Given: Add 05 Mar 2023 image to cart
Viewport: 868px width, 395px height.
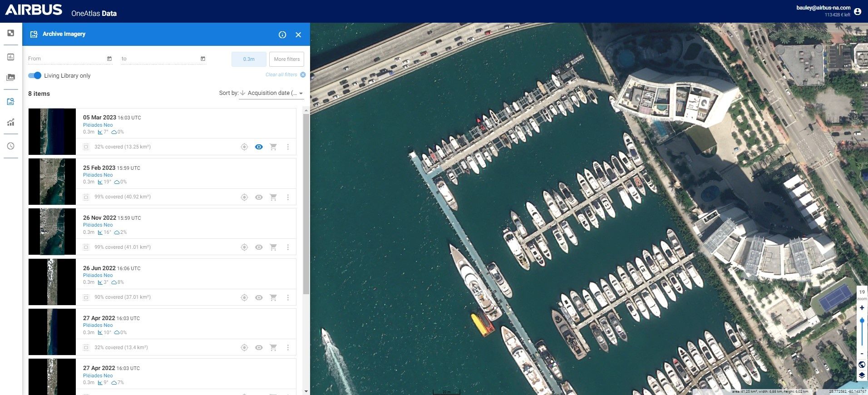Looking at the screenshot, I should (x=273, y=147).
